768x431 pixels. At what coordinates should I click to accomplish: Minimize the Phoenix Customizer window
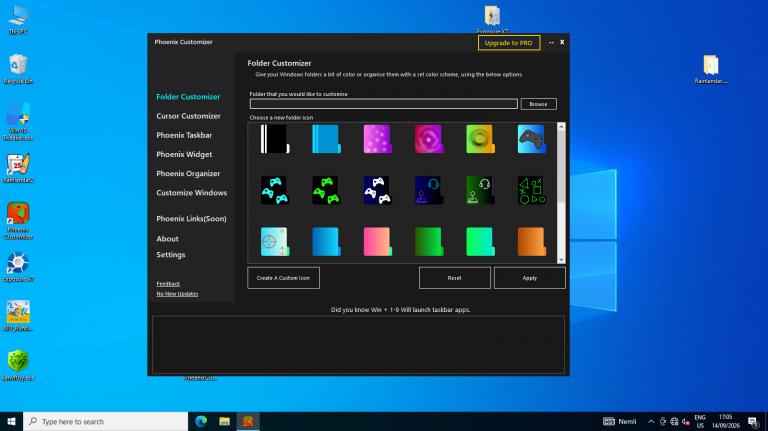(x=552, y=43)
